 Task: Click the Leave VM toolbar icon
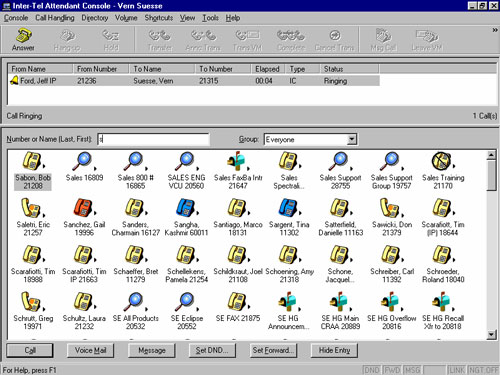427,39
